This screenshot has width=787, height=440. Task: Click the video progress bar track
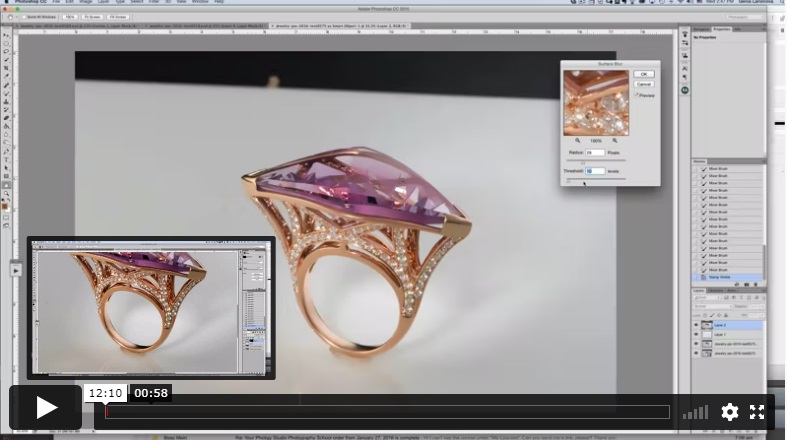(x=387, y=412)
